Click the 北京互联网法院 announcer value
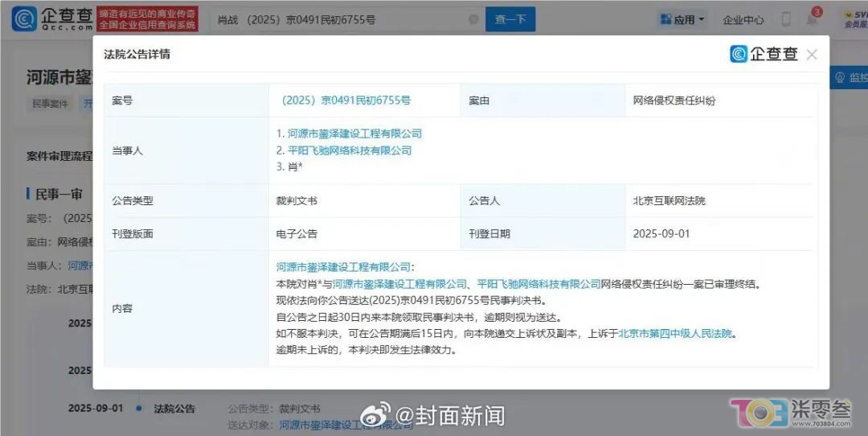 [669, 200]
